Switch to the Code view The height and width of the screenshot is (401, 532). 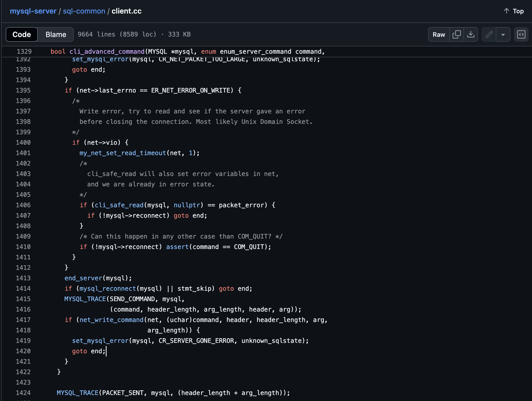22,34
